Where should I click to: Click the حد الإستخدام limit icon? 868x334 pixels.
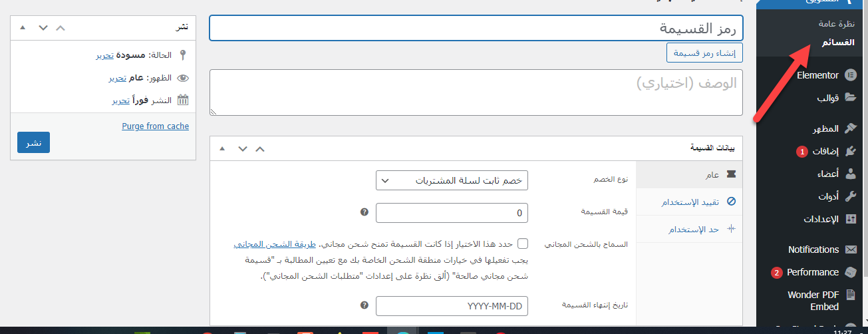point(731,229)
